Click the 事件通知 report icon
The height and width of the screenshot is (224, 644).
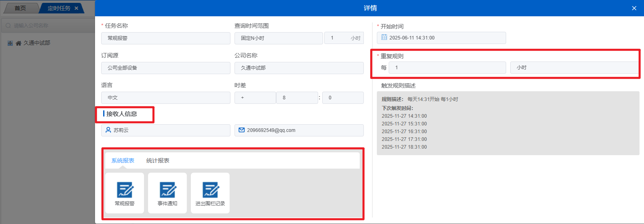pos(168,190)
